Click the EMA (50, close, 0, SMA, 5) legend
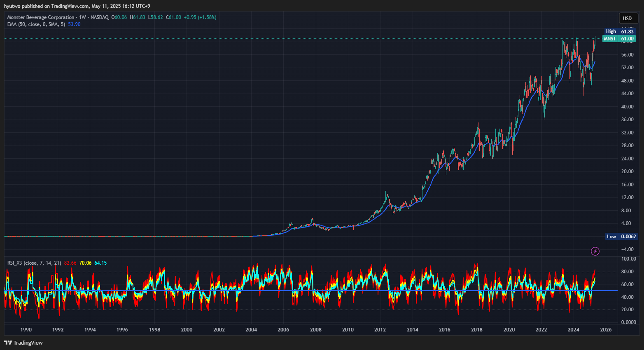This screenshot has width=644, height=350. point(36,24)
